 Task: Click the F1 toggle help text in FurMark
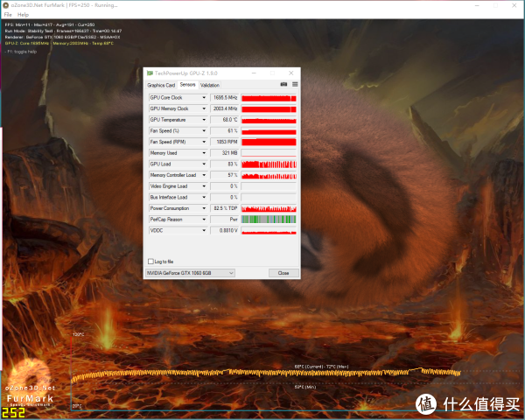pos(21,52)
